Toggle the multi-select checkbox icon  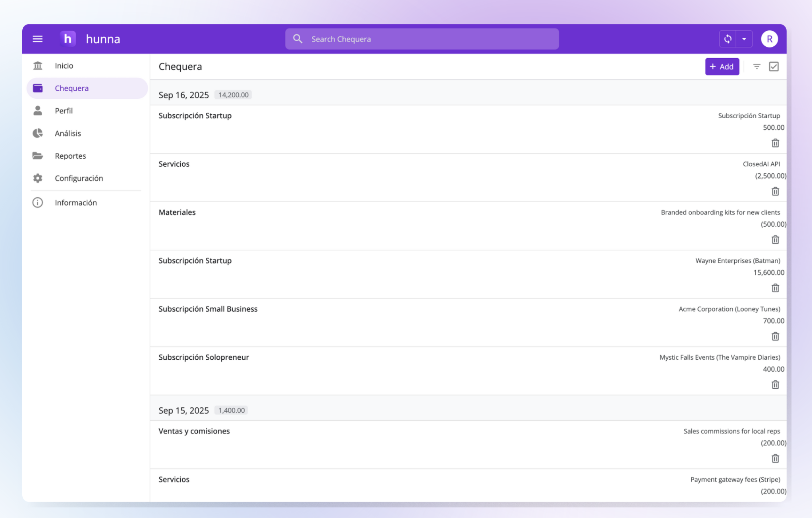tap(774, 66)
